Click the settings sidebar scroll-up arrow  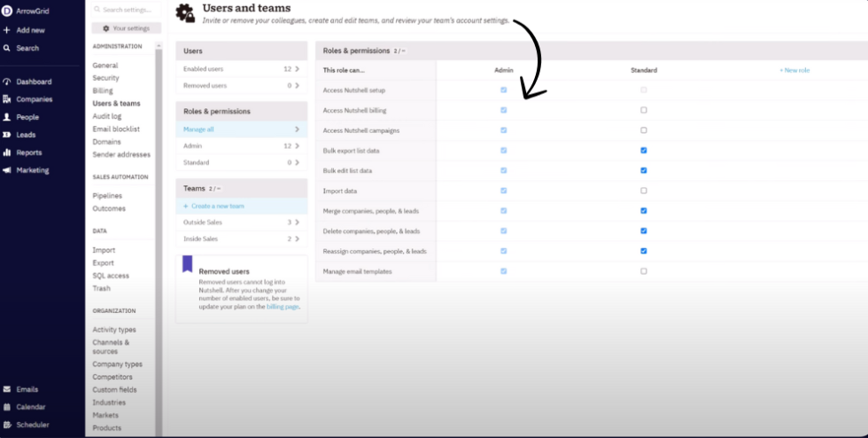pyautogui.click(x=159, y=45)
